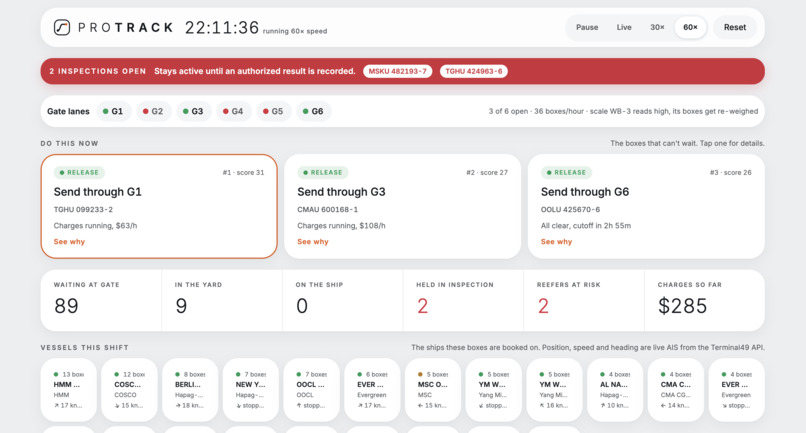Click the '#3 · score 26' label

pyautogui.click(x=730, y=172)
